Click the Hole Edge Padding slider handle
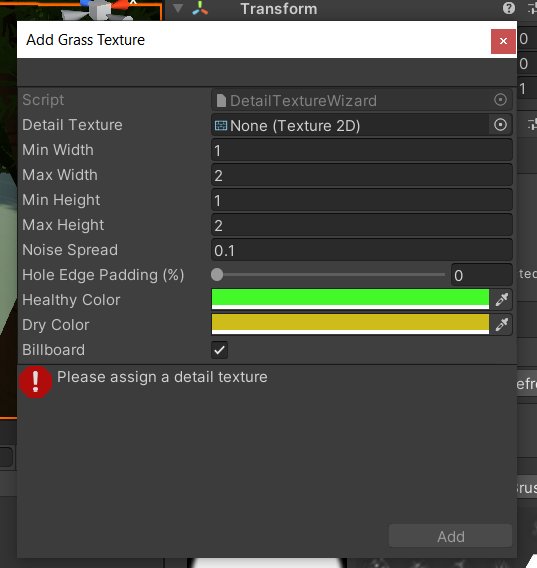 click(217, 275)
